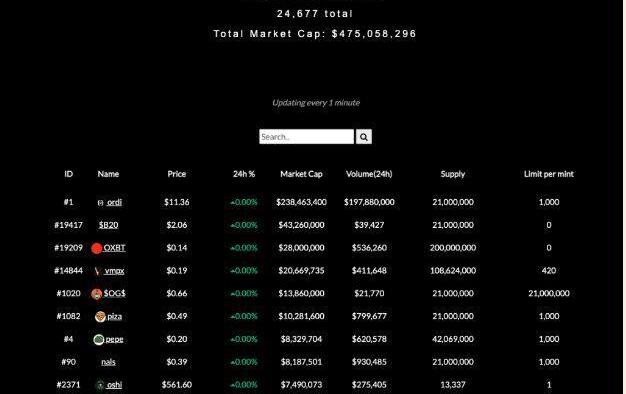The width and height of the screenshot is (626, 394).
Task: Focus the Search input field
Action: (x=306, y=137)
